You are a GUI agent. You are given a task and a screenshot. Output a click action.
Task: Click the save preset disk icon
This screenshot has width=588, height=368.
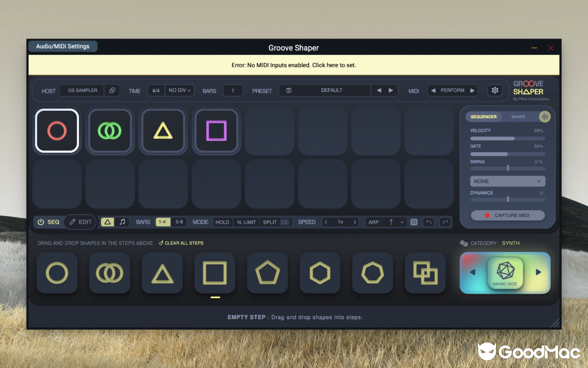coord(289,90)
